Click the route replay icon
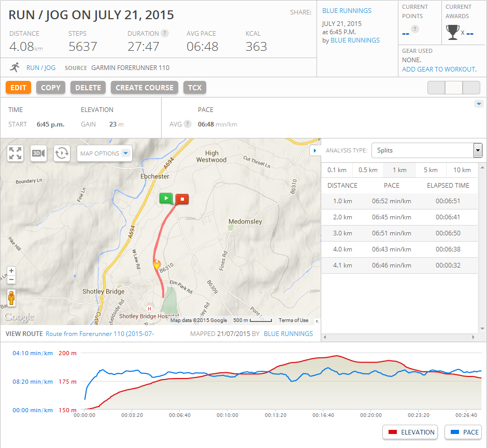The height and width of the screenshot is (448, 487). pos(62,153)
